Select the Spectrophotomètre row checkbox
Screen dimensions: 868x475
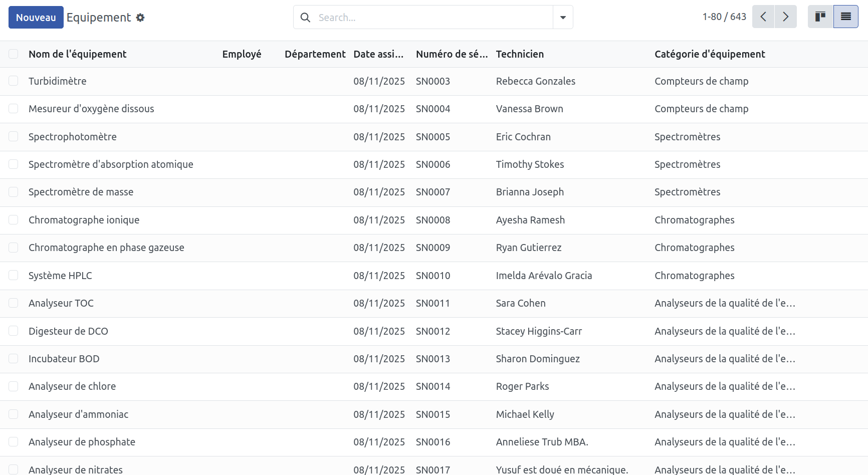tap(14, 137)
